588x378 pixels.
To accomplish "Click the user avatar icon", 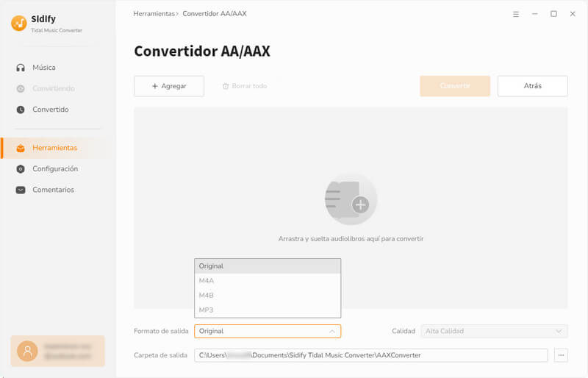I will [x=27, y=352].
